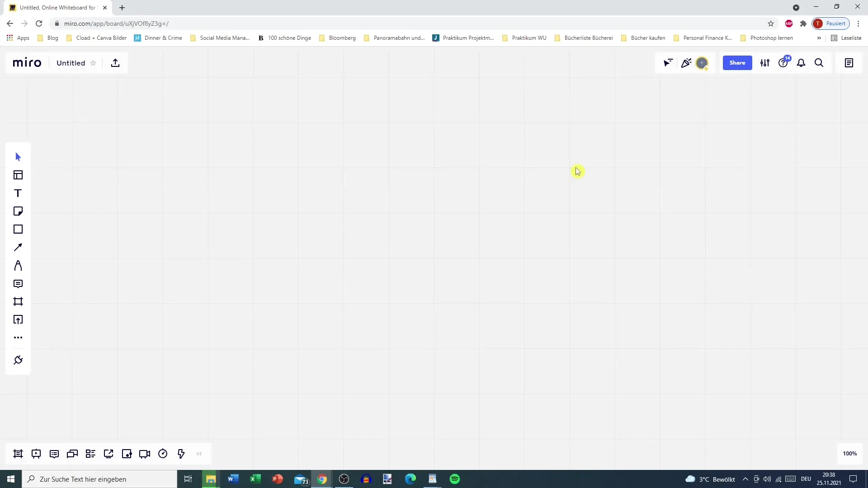Select the Shape tool
Image resolution: width=868 pixels, height=488 pixels.
point(18,229)
